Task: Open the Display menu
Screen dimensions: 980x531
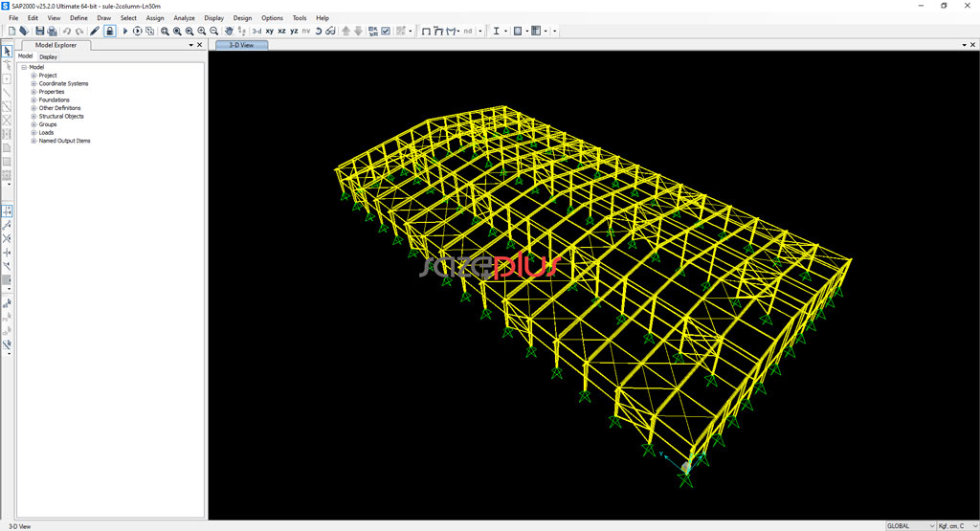Action: click(x=213, y=18)
